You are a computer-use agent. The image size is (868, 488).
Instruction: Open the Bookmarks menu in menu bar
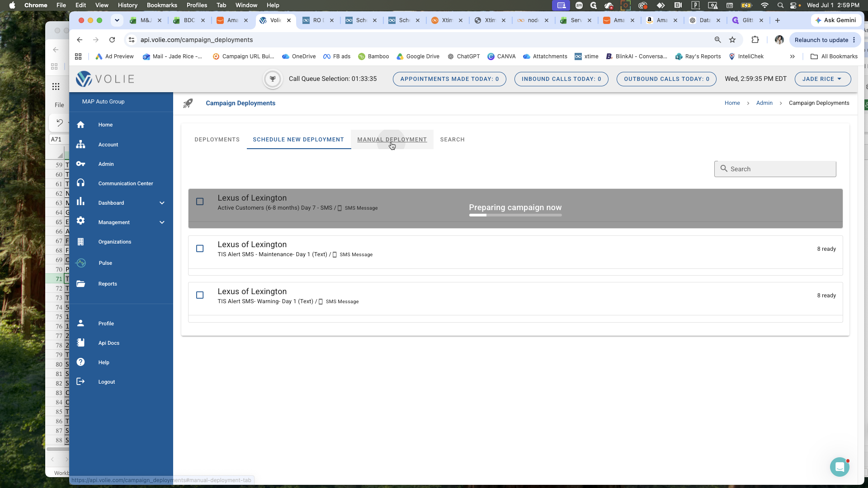pyautogui.click(x=162, y=5)
